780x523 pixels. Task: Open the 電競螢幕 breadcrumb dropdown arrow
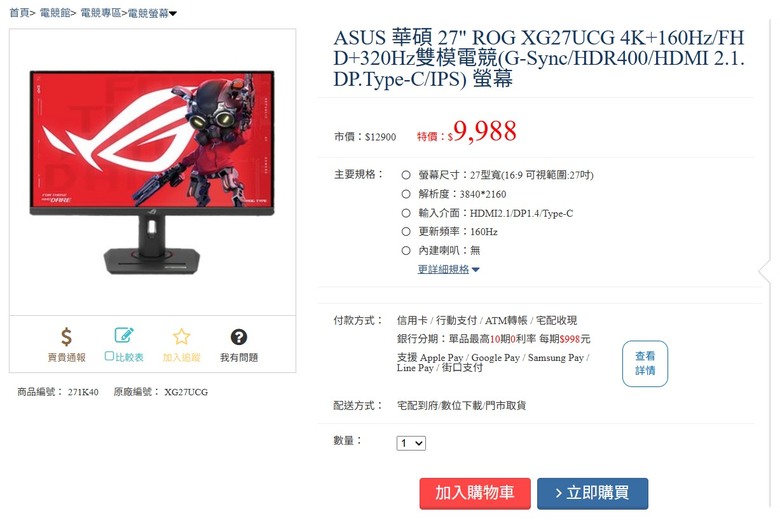[173, 14]
